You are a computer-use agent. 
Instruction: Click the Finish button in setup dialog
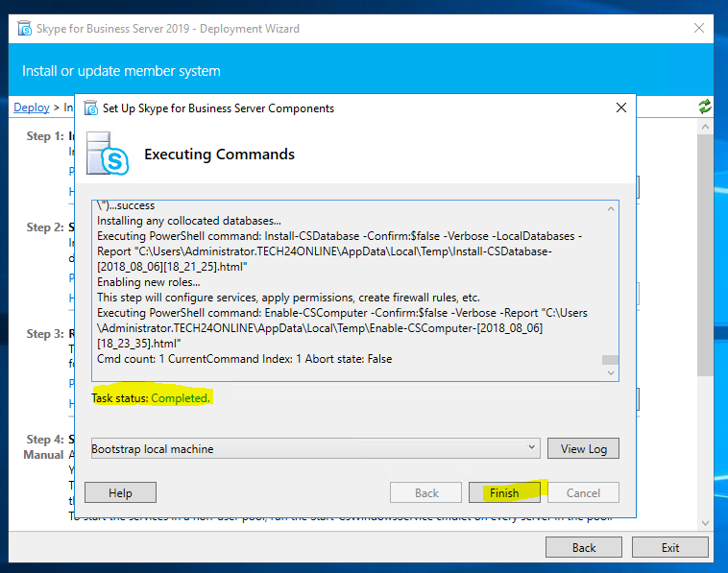[504, 492]
